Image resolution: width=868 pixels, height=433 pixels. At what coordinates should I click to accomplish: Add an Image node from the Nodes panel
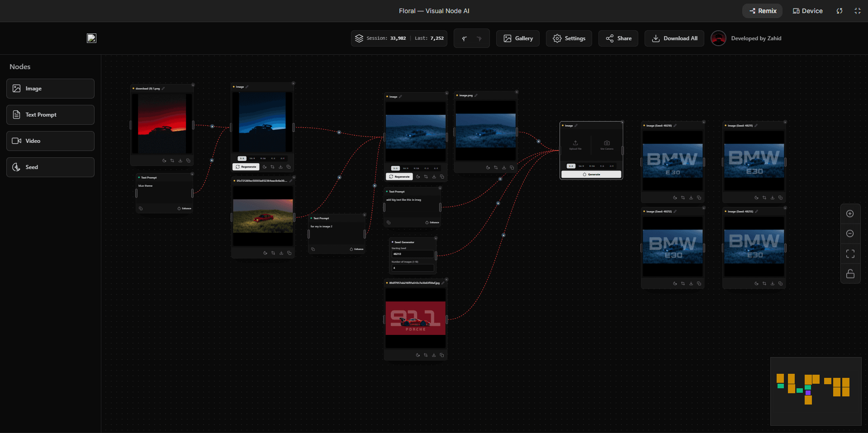[x=50, y=89]
